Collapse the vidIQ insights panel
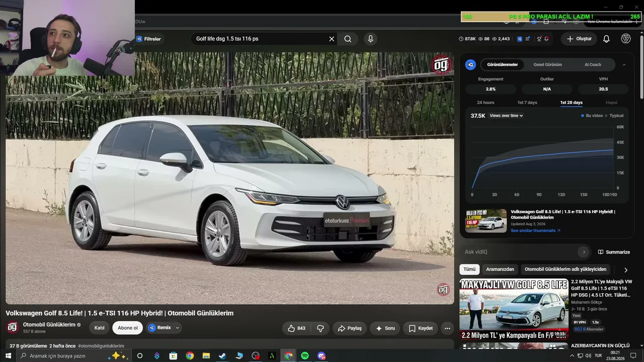The image size is (644, 362). (624, 64)
